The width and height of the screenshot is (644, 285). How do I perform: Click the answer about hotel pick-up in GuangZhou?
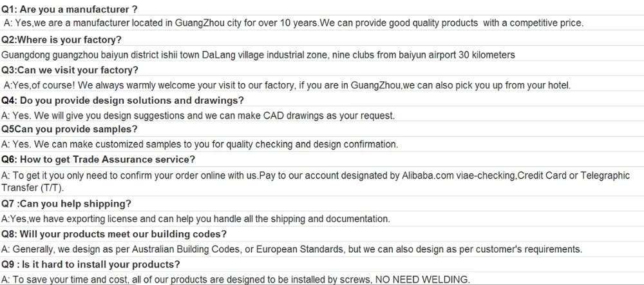coord(287,85)
